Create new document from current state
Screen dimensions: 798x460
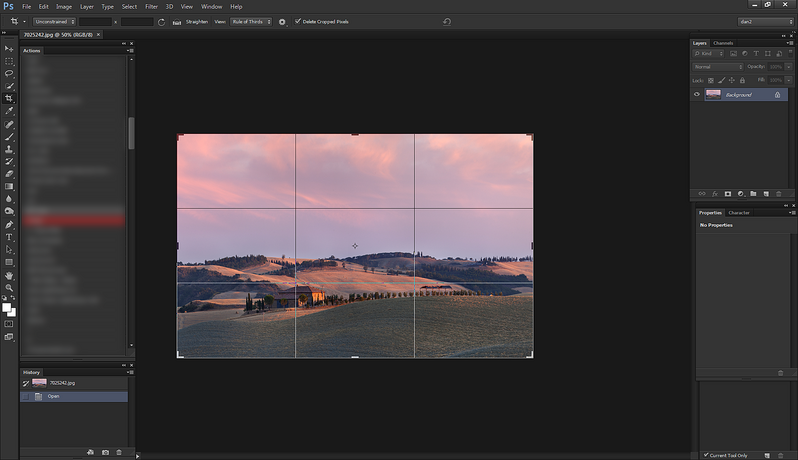click(90, 452)
